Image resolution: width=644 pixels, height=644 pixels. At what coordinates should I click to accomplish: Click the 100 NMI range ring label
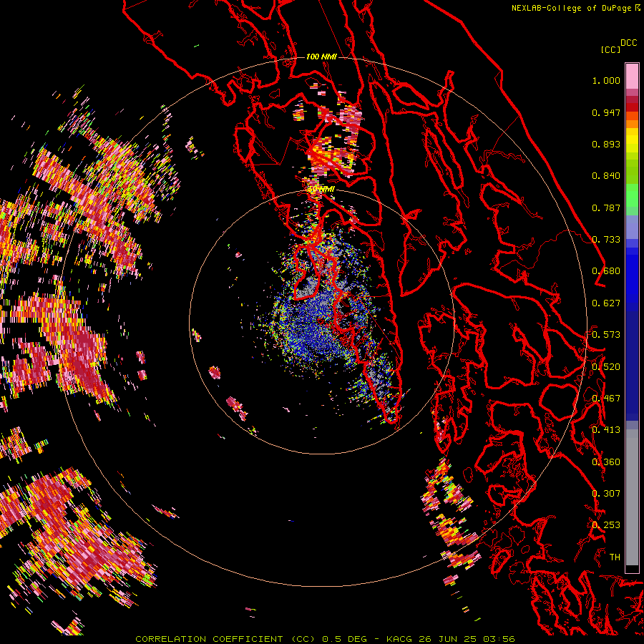click(x=321, y=57)
